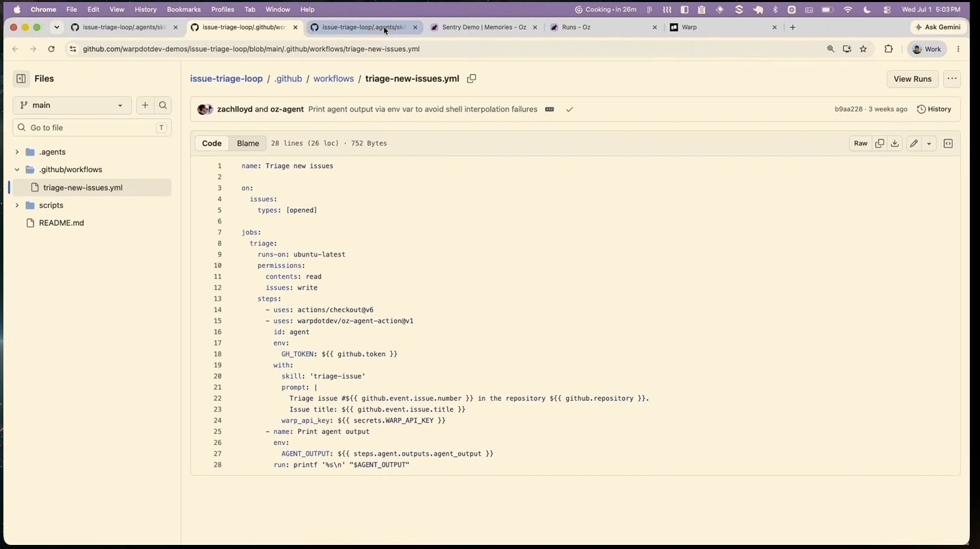
Task: Show the commit status checkmark details
Action: coord(570,110)
